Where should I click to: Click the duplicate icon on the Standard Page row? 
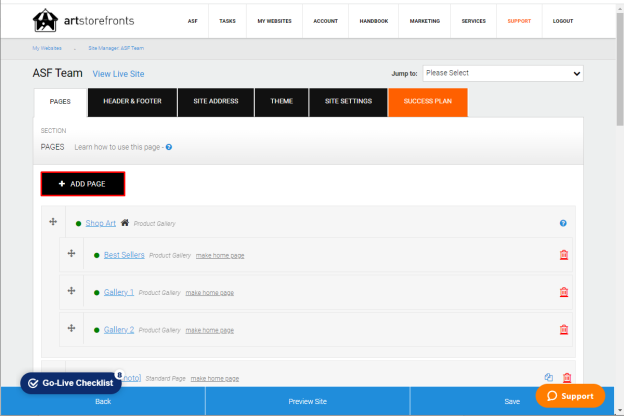click(x=549, y=377)
